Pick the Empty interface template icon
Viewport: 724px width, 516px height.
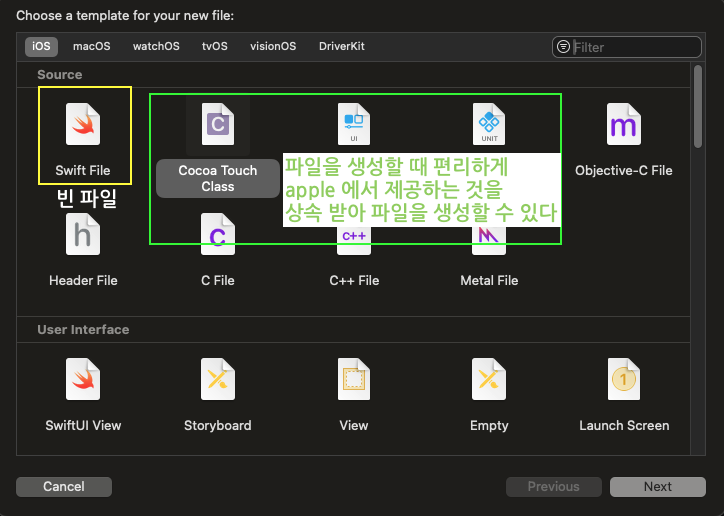pyautogui.click(x=489, y=379)
